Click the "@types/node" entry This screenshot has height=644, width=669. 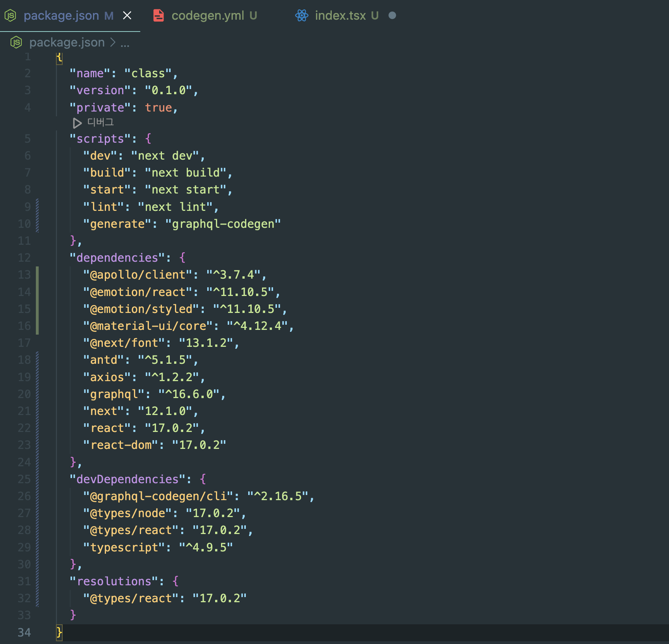coord(128,513)
